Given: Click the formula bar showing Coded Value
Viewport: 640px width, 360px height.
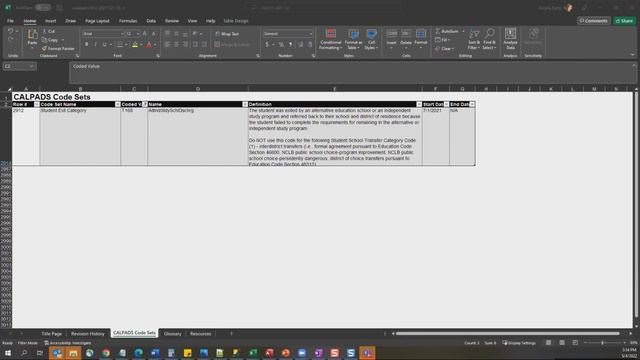Looking at the screenshot, I should click(353, 73).
